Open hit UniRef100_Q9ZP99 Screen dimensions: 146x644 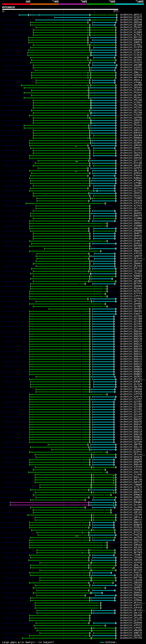tap(131, 20)
